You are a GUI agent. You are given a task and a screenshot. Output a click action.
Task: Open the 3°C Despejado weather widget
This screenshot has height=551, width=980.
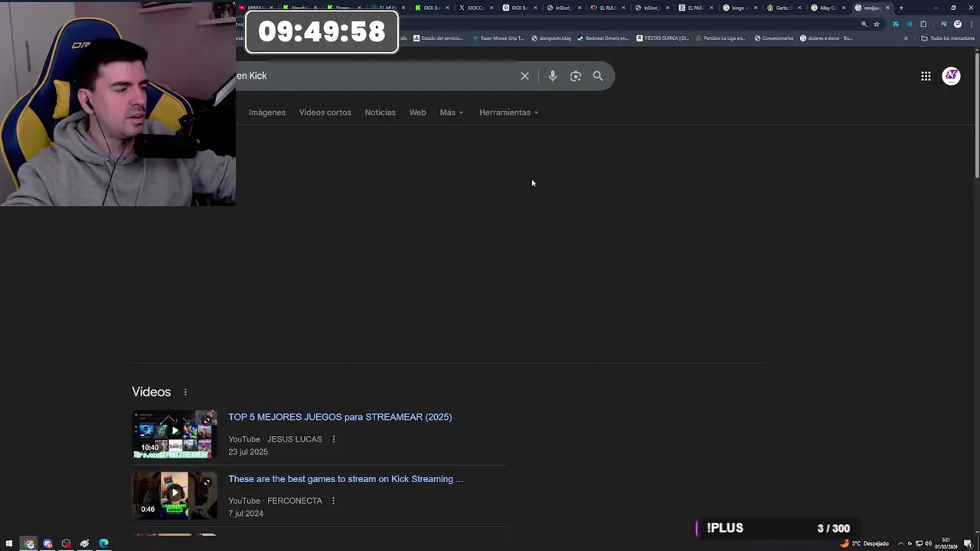[865, 543]
